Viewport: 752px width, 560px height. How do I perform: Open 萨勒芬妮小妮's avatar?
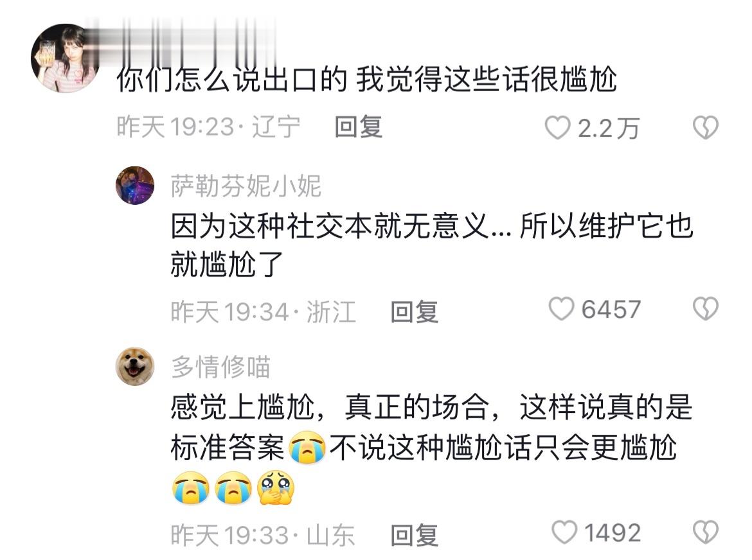pos(135,186)
